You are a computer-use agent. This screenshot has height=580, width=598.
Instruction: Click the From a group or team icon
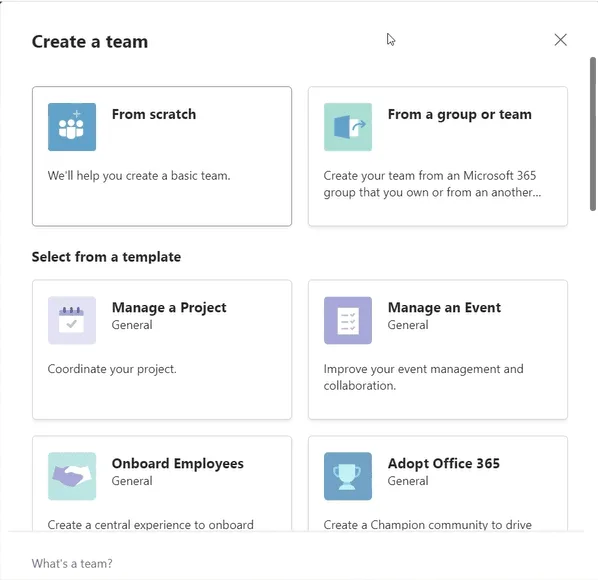point(348,127)
